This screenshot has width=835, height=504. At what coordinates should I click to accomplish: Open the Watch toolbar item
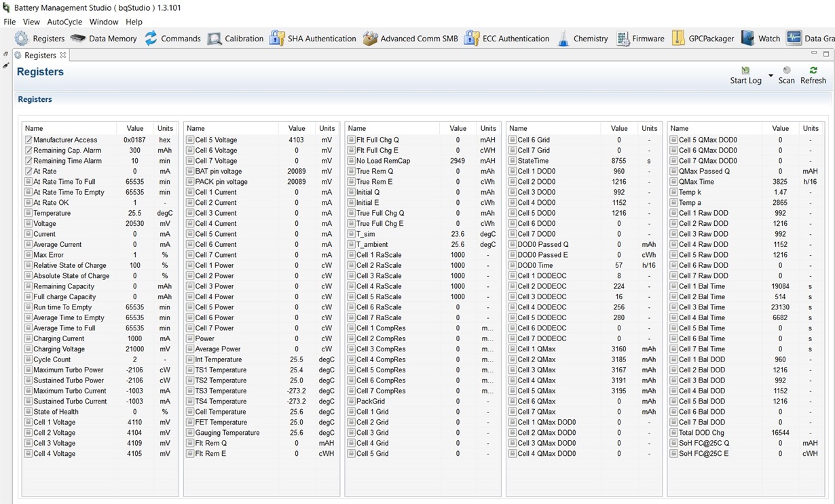(760, 39)
